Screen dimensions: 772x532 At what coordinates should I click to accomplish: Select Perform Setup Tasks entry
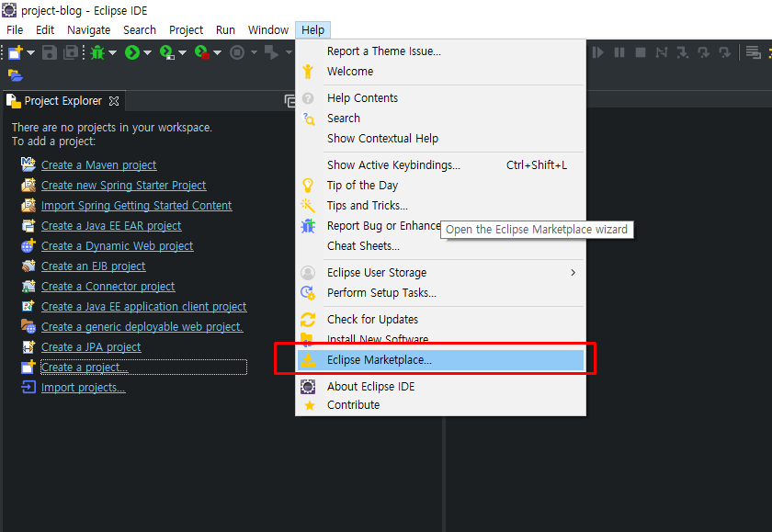[440, 293]
